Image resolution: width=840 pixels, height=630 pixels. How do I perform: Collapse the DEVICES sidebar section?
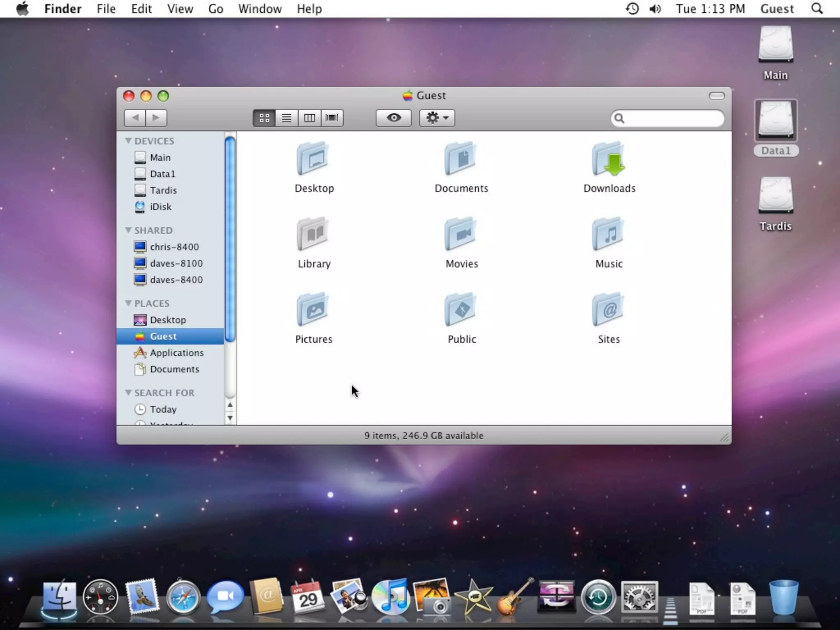coord(128,141)
